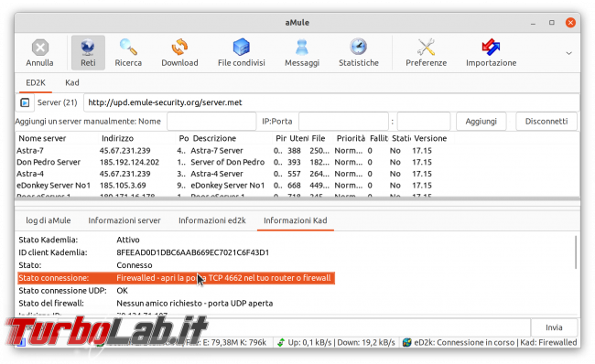Open the Ricerca search view

(x=128, y=53)
